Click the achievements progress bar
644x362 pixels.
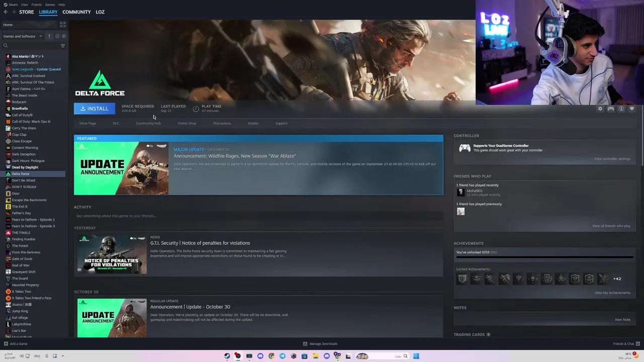(544, 257)
